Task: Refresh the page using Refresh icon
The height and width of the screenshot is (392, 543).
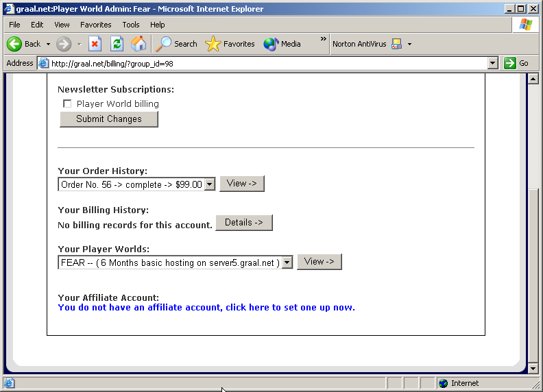Action: (117, 44)
